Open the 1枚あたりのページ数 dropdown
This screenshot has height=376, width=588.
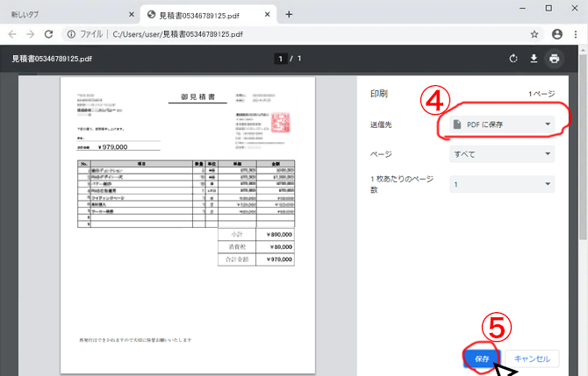coord(502,184)
